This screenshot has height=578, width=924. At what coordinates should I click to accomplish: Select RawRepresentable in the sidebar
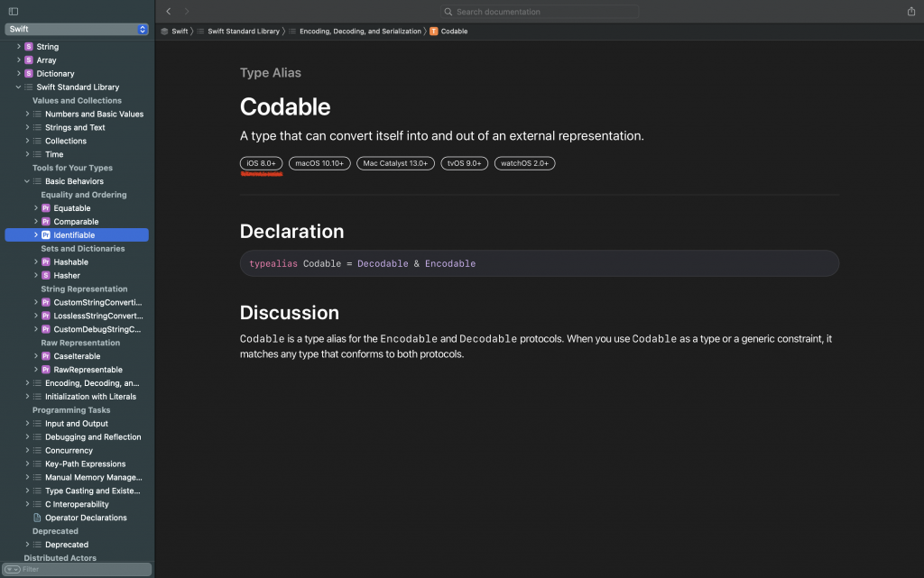pyautogui.click(x=88, y=370)
